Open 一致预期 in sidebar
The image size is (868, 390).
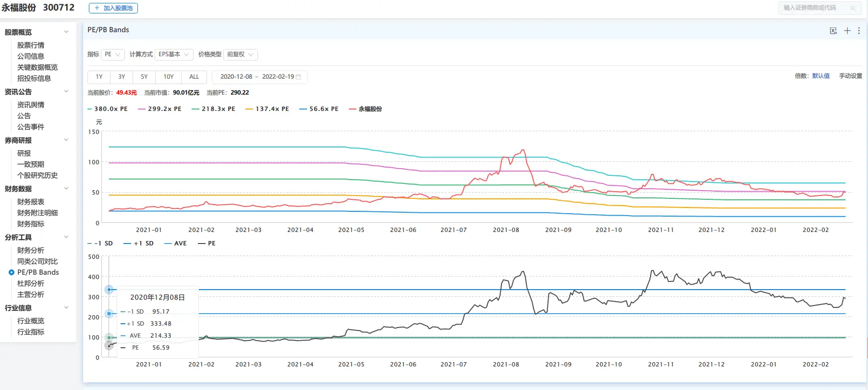click(31, 164)
